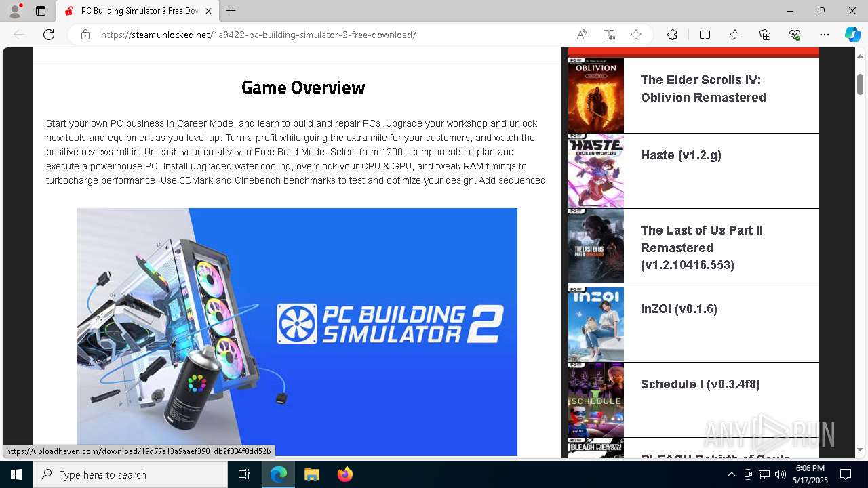Image resolution: width=868 pixels, height=488 pixels.
Task: Open the notification center
Action: [846, 474]
